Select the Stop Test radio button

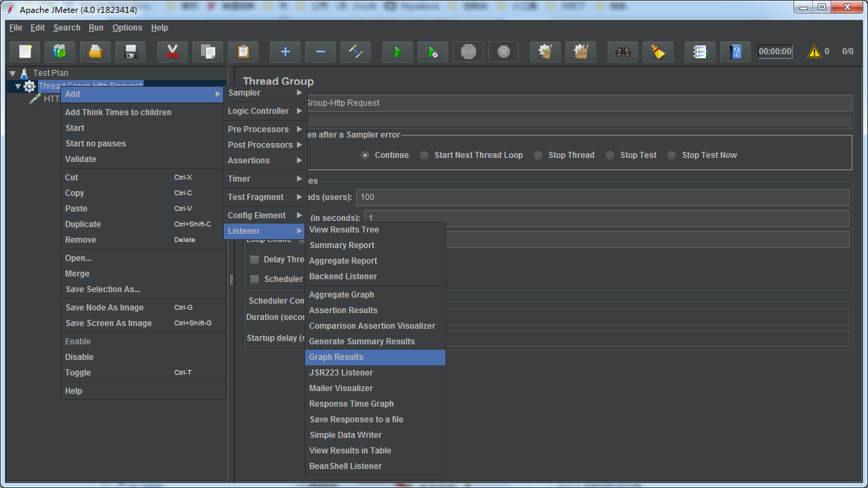click(610, 155)
